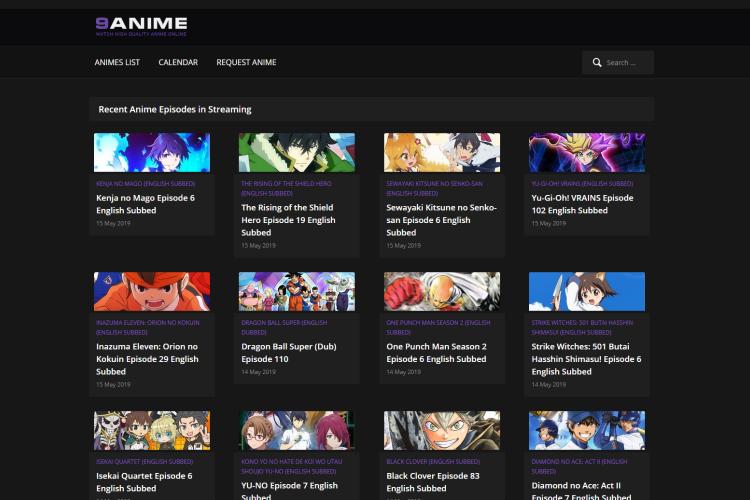Screen dimensions: 750x500
Task: Open the Calendar menu item
Action: click(x=178, y=62)
